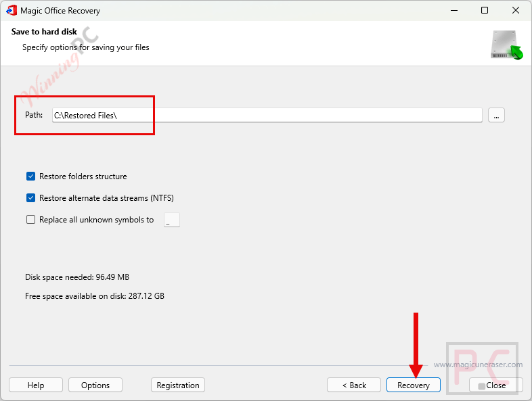Uncheck Restore folders structure
Screen dimensions: 532x401
31,176
